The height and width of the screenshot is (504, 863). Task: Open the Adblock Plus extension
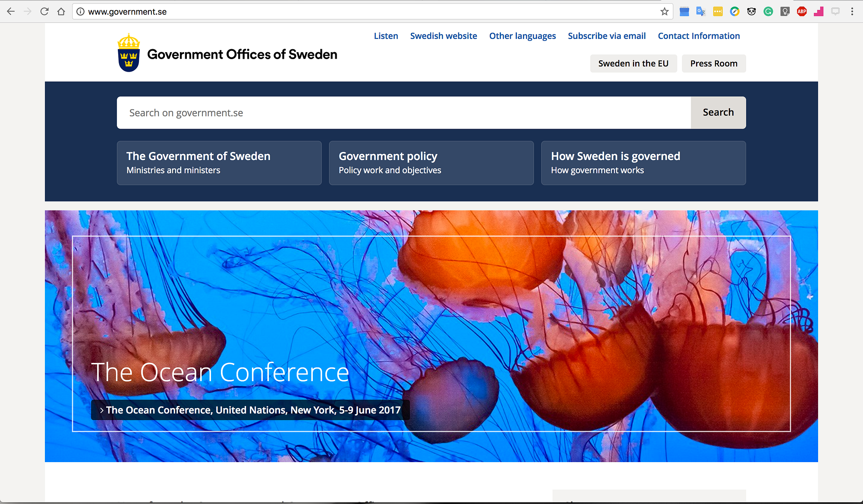point(802,12)
